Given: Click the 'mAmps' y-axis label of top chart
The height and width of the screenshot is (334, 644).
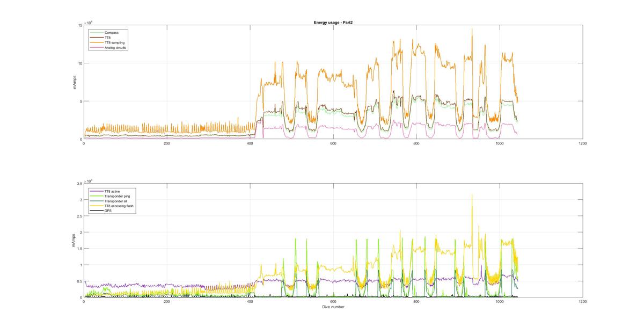Looking at the screenshot, I should (x=76, y=82).
